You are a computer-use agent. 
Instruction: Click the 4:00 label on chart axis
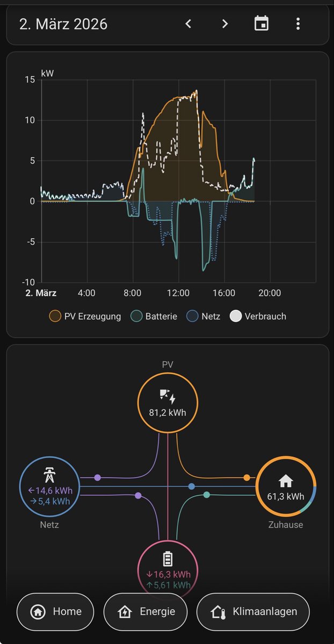tap(86, 293)
